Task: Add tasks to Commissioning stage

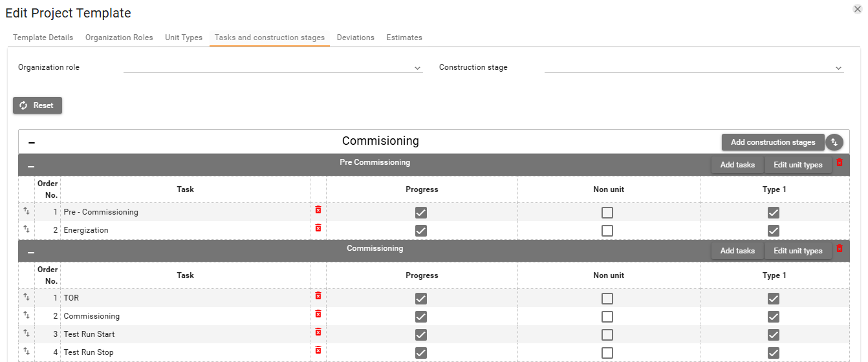Action: point(737,251)
